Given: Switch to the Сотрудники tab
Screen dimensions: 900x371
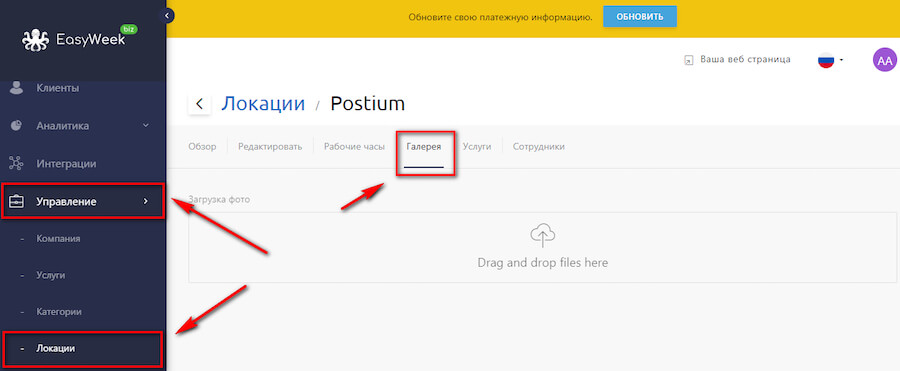Looking at the screenshot, I should click(x=538, y=146).
